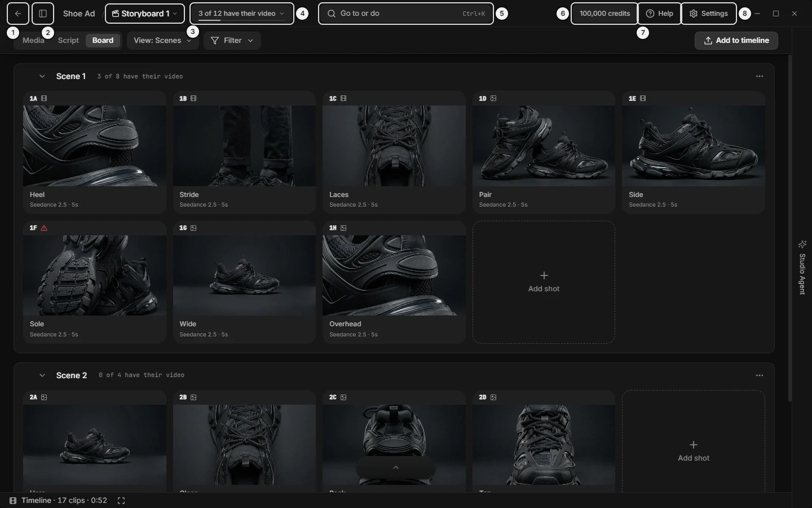Open the Filter dropdown
The height and width of the screenshot is (508, 812).
pos(232,41)
